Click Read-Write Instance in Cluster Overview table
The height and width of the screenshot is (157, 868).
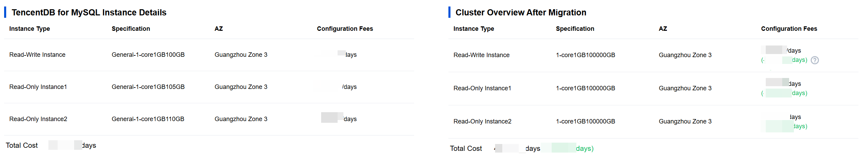pos(481,55)
